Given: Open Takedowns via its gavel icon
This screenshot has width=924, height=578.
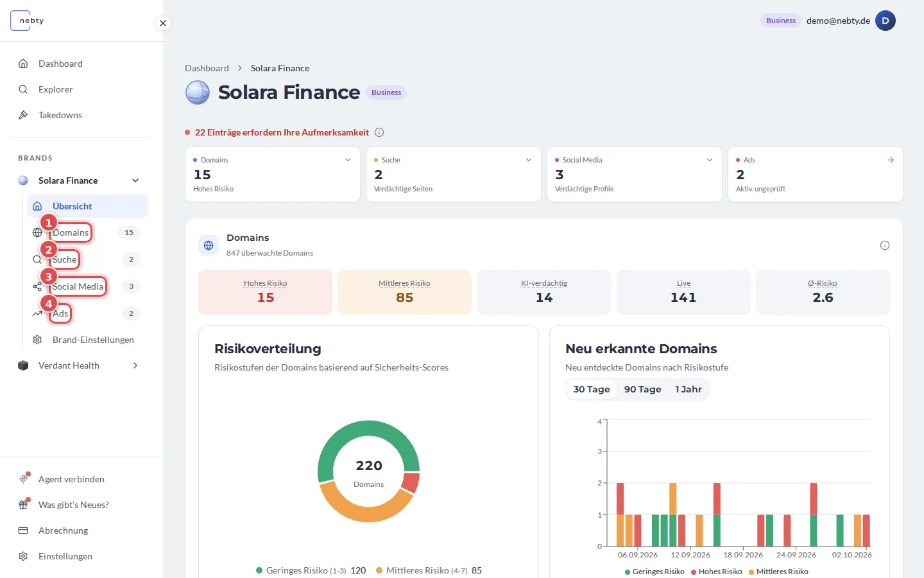Looking at the screenshot, I should [23, 115].
